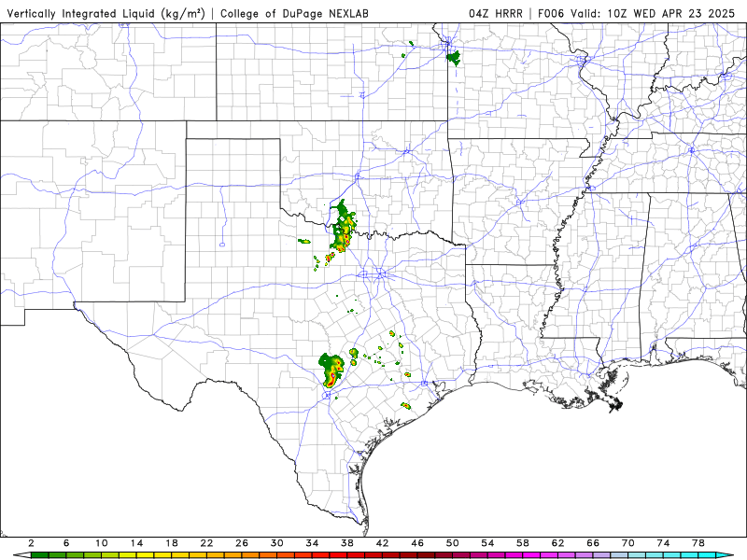747x560 pixels.
Task: Click the color bar label "58"
Action: pyautogui.click(x=523, y=543)
